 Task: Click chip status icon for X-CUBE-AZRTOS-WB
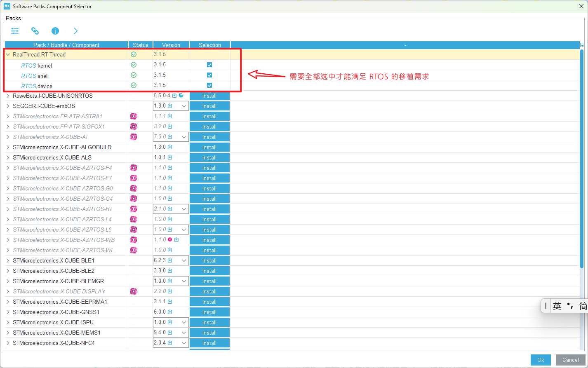pos(134,240)
